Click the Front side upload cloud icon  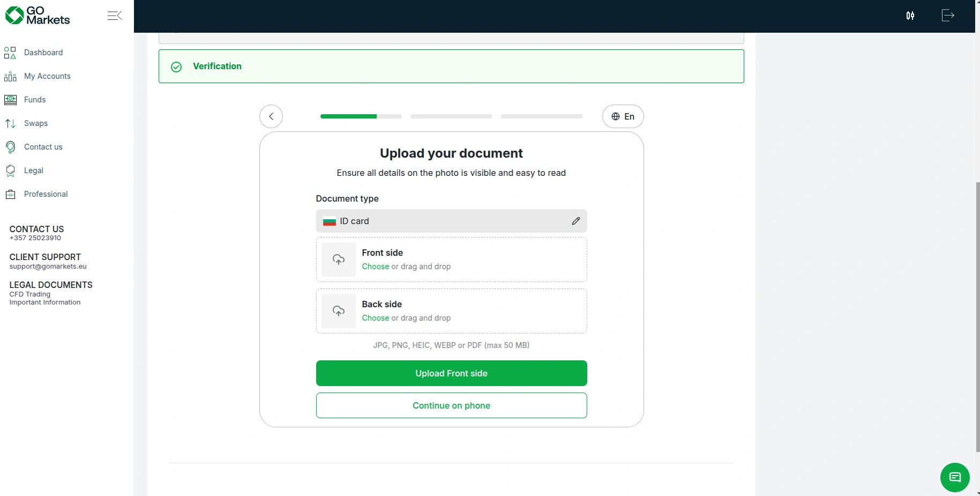tap(339, 260)
